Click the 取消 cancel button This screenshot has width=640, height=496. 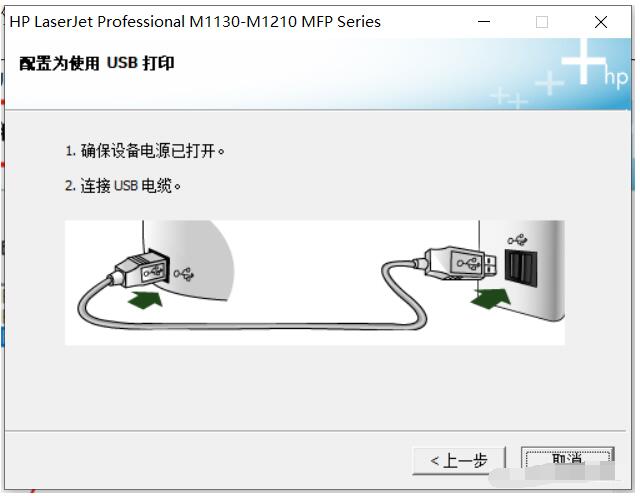click(568, 460)
